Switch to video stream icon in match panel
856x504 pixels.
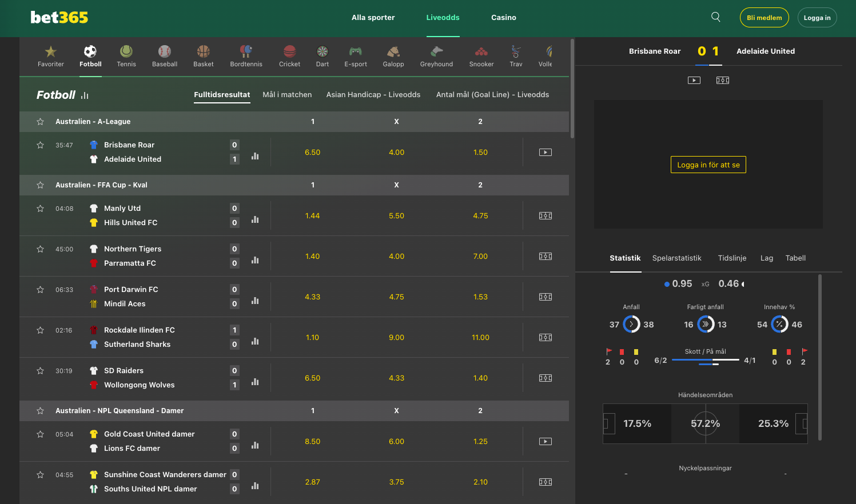tap(694, 80)
